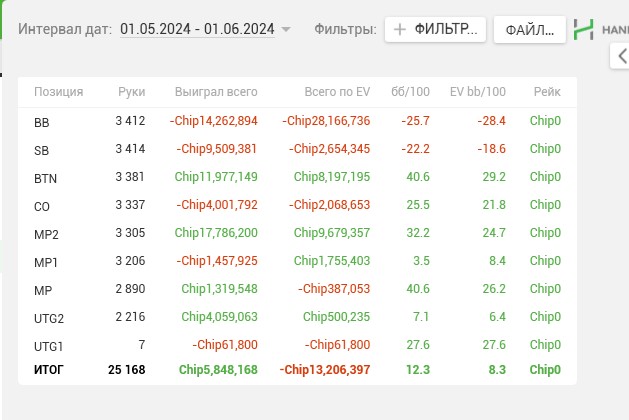Select the ИТОГ totals row
This screenshot has height=420, width=629.
297,370
